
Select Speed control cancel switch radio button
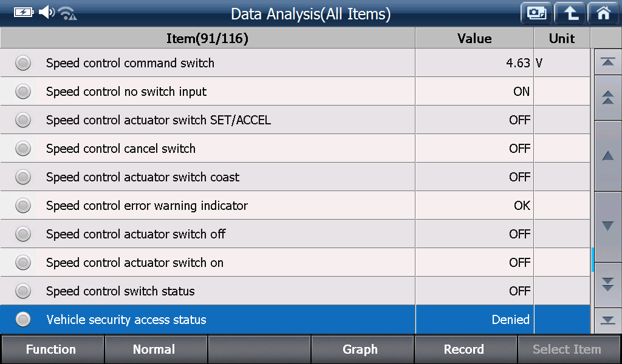coord(23,148)
